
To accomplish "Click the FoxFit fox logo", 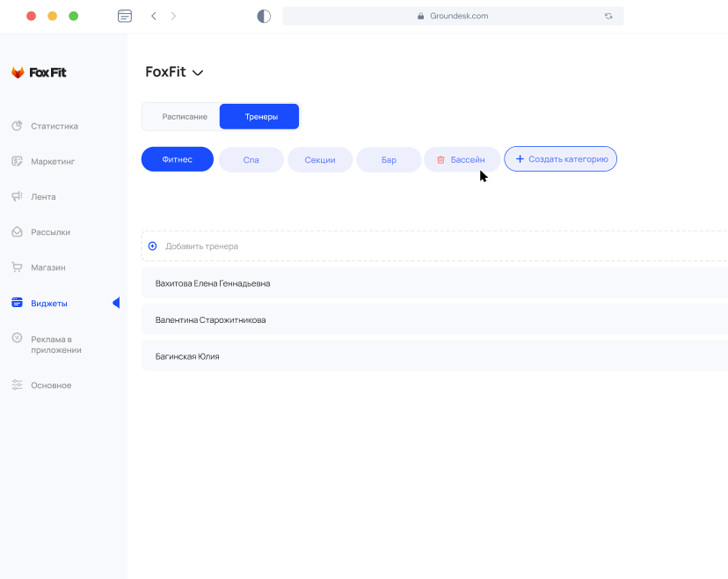I will click(18, 72).
